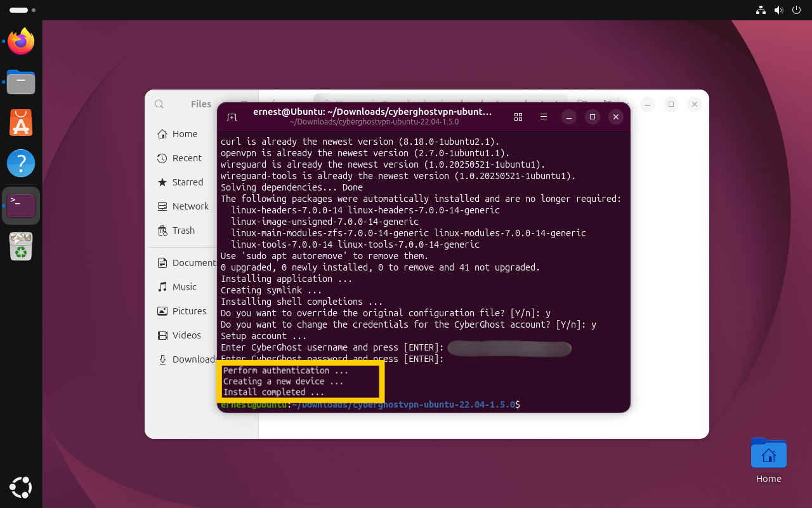The width and height of the screenshot is (812, 508).
Task: Select the Terminal icon in the dock
Action: pos(21,205)
